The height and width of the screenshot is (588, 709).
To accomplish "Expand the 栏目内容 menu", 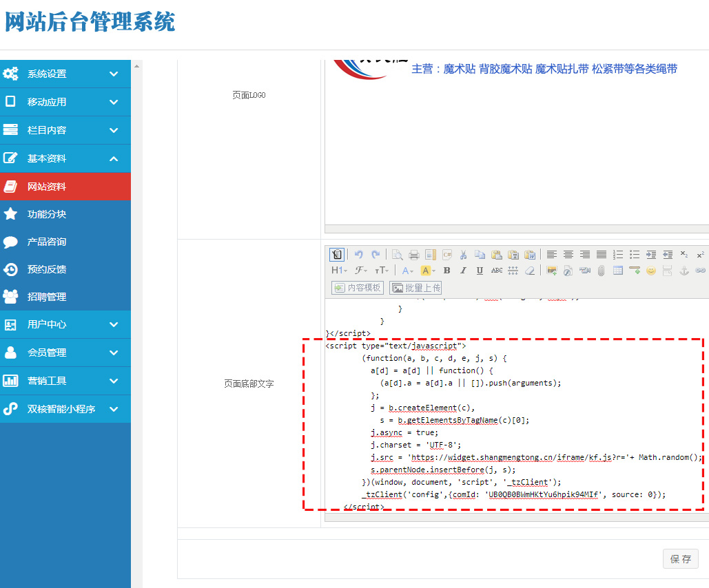I will 65,130.
